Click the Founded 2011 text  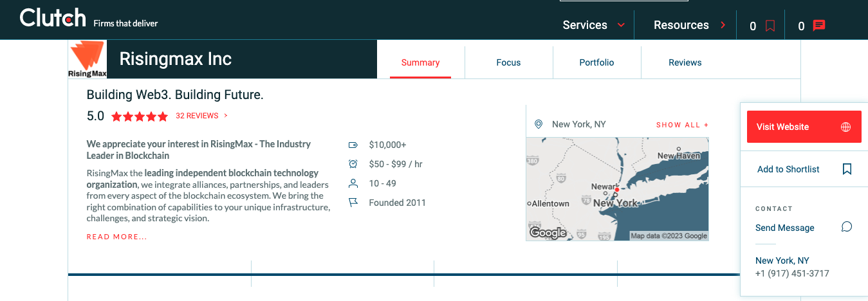click(397, 203)
